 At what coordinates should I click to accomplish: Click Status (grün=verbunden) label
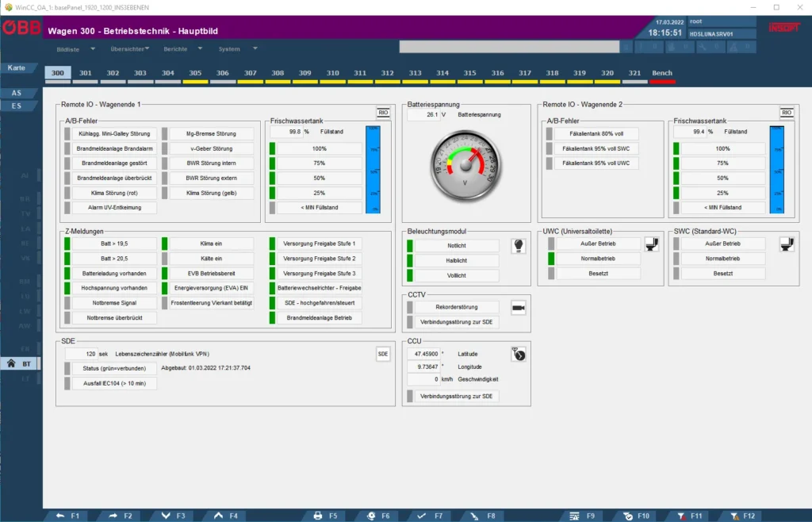[x=114, y=368]
